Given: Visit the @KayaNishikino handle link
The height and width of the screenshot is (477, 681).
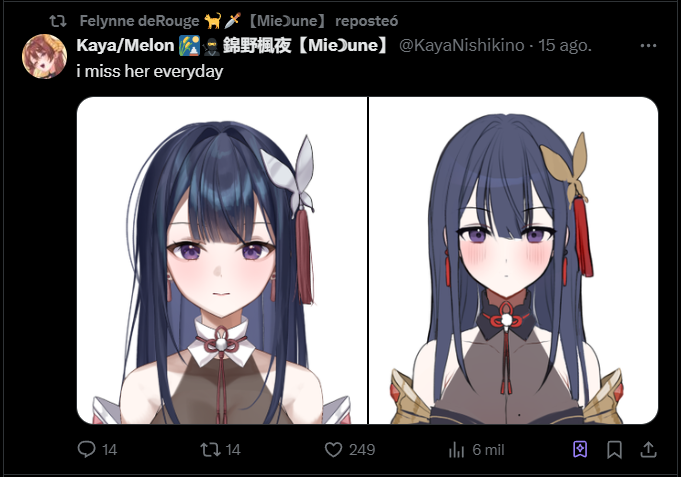Looking at the screenshot, I should [462, 45].
